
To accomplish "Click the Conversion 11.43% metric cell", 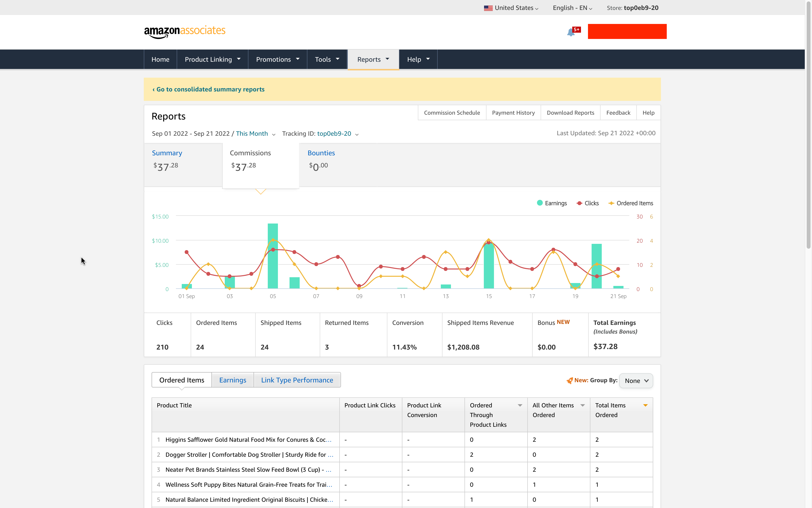I will 415,335.
